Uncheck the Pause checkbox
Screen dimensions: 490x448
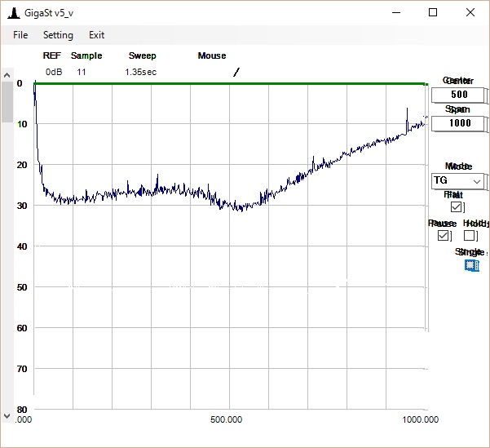[x=444, y=235]
